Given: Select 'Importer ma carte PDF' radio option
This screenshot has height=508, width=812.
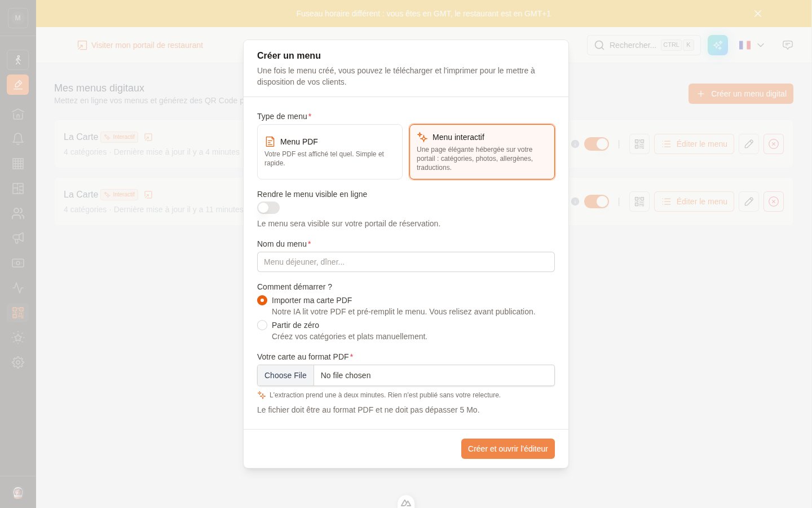Looking at the screenshot, I should (x=262, y=300).
